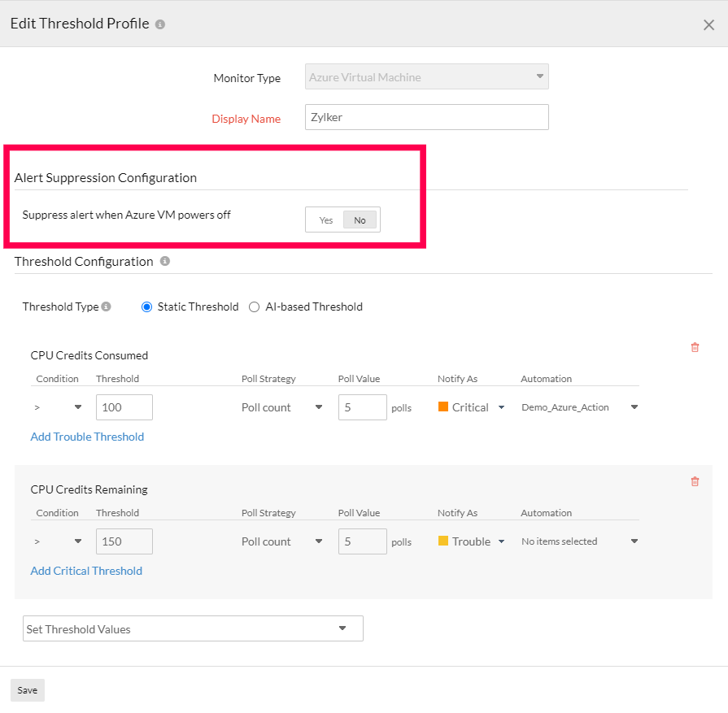Set suppress alert toggle to No

[360, 220]
